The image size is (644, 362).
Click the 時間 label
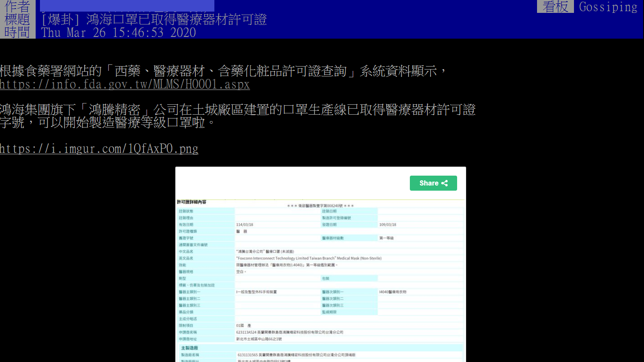[x=17, y=32]
